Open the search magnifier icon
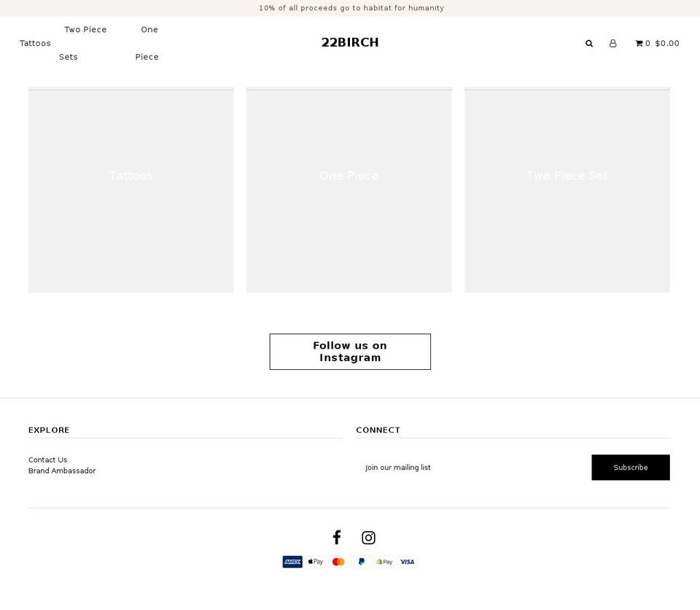Image resolution: width=700 pixels, height=610 pixels. click(x=589, y=43)
